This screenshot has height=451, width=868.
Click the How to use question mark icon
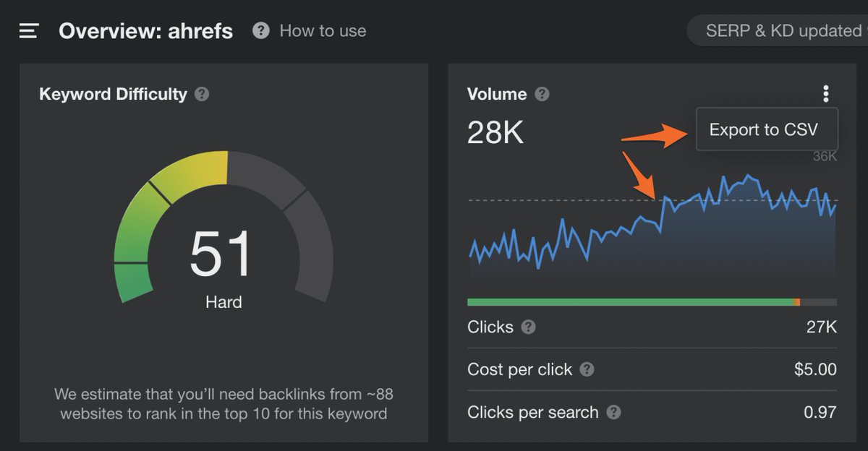point(261,31)
